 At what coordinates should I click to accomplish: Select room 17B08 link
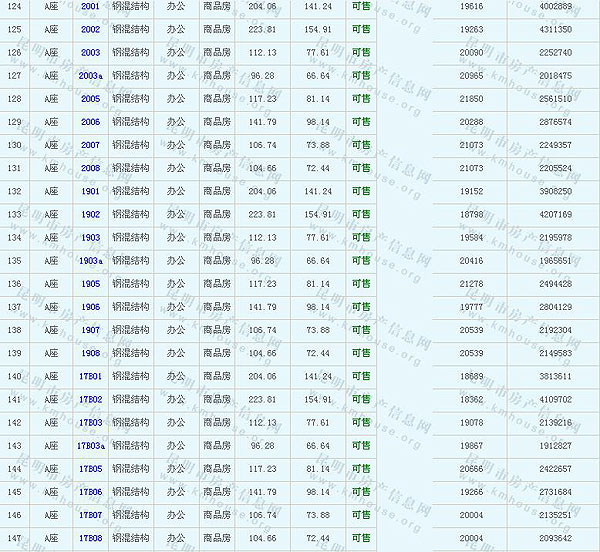(90, 538)
